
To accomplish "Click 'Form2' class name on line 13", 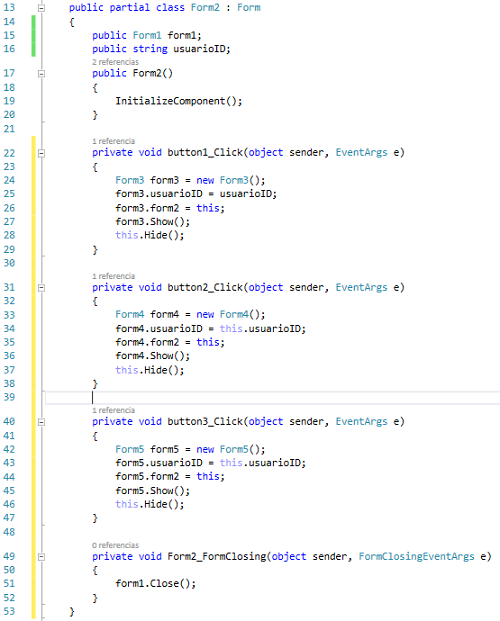I will [205, 8].
